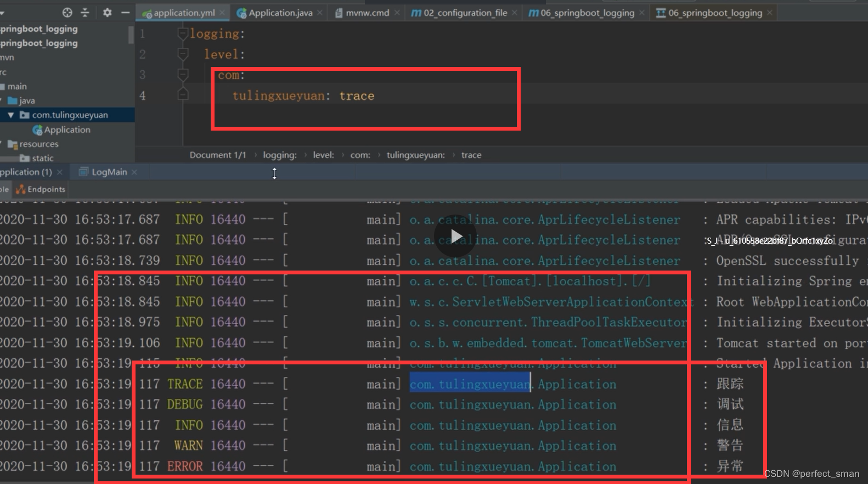Collapse the com: block fold marker
The height and width of the screenshot is (484, 868).
(x=183, y=75)
